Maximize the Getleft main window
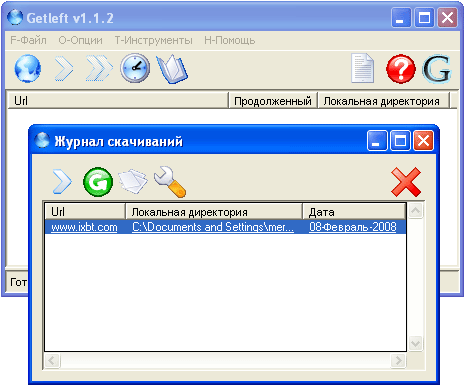 coord(424,17)
